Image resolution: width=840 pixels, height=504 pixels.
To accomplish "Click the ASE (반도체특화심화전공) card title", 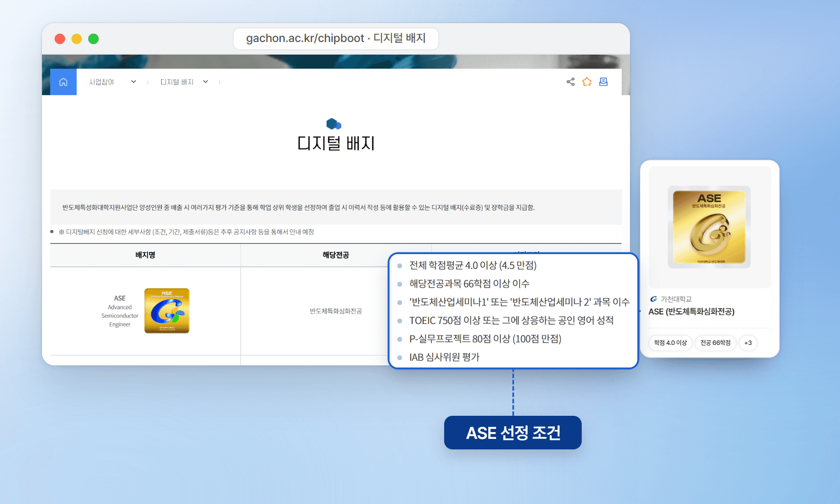I will tap(691, 312).
